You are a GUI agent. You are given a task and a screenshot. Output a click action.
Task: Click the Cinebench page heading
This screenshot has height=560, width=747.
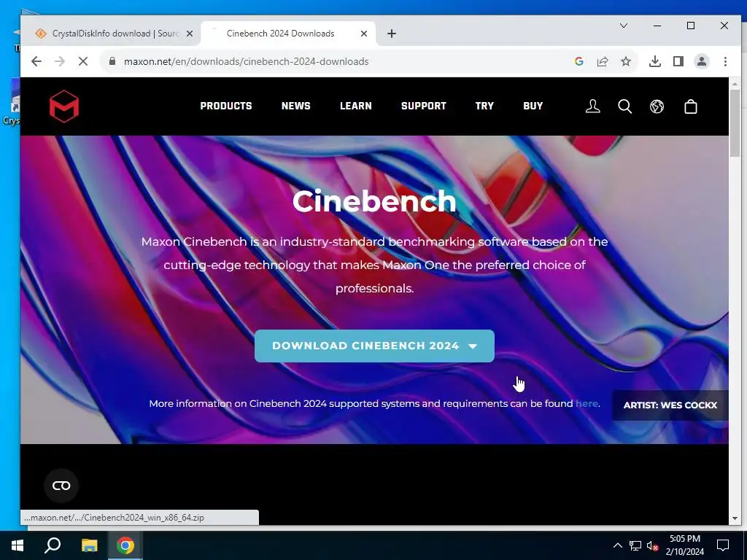[374, 201]
